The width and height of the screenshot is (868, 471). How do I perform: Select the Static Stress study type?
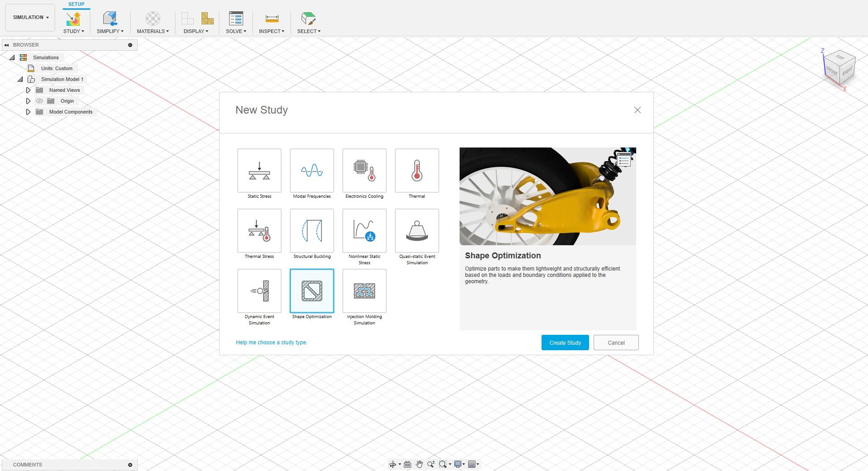pyautogui.click(x=259, y=171)
